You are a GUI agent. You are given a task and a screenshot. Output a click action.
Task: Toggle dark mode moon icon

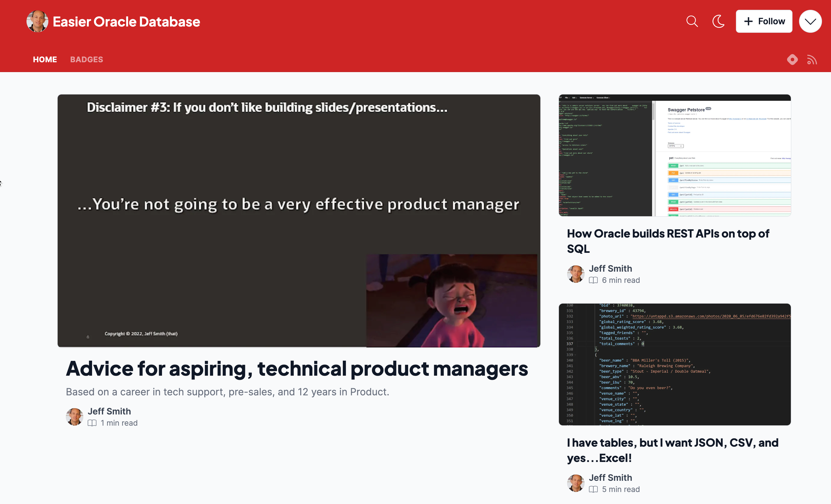pos(719,21)
